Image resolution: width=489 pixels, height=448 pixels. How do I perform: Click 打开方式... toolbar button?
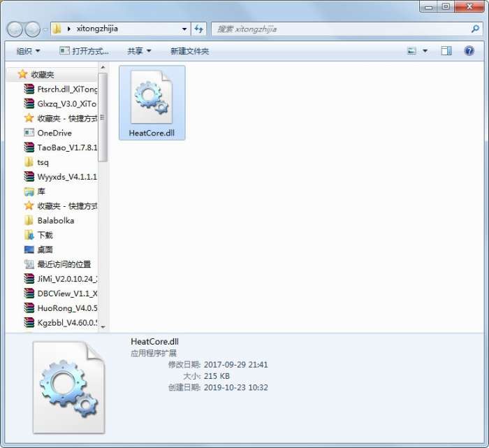tap(84, 51)
